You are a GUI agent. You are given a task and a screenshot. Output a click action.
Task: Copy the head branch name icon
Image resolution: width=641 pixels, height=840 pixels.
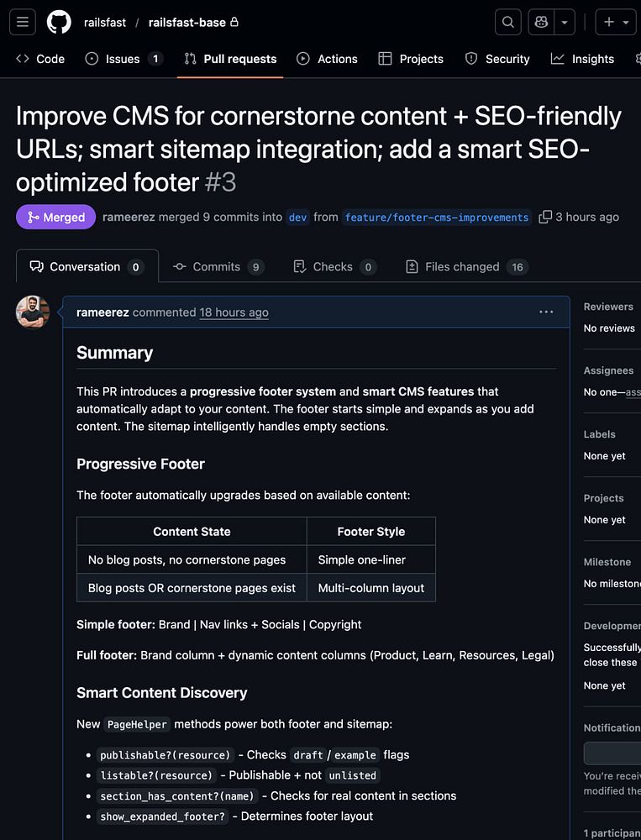545,217
